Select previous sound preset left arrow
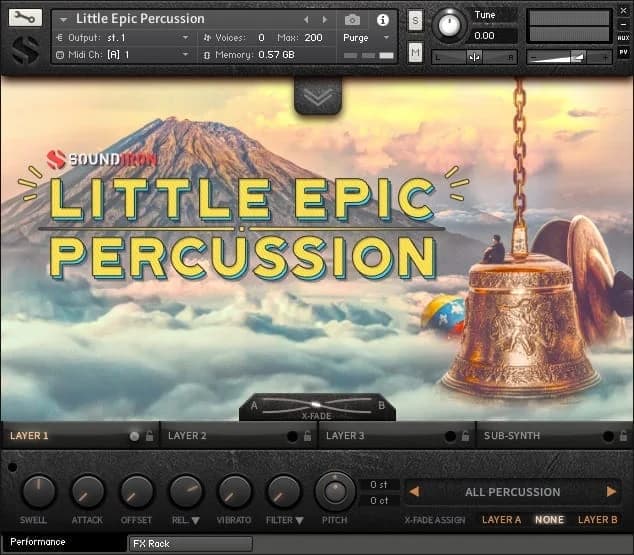Screen dimensions: 634x555 (x=414, y=492)
